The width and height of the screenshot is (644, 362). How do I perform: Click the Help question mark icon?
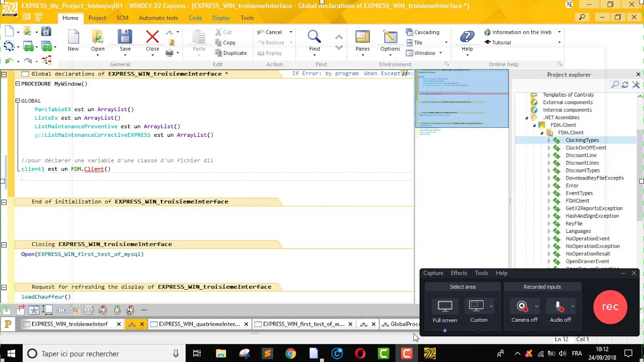click(x=467, y=37)
